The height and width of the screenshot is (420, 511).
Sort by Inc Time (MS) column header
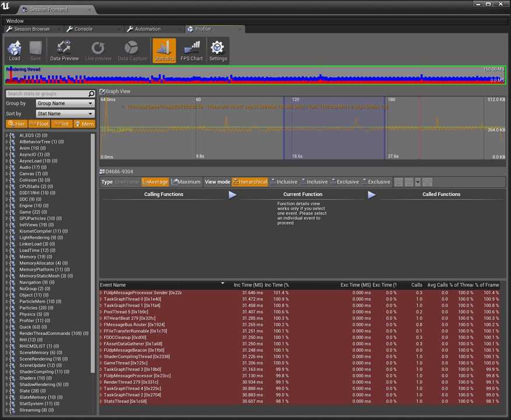coord(248,285)
